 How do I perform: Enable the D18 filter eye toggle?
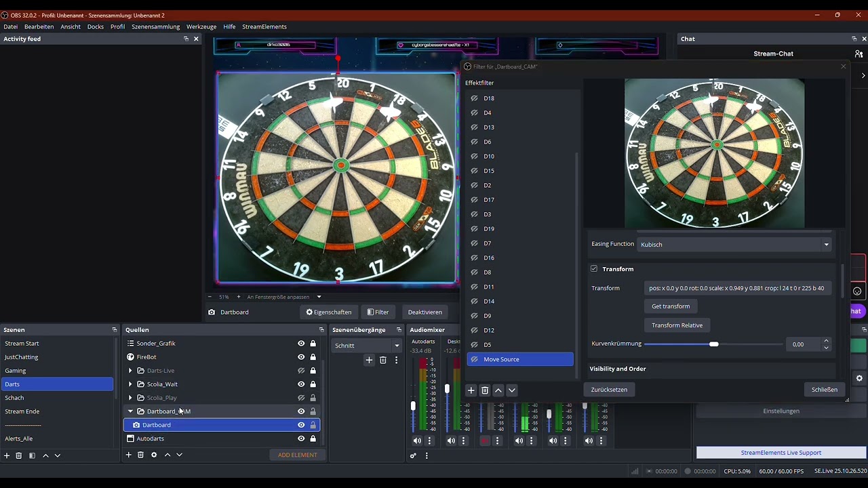[x=475, y=98]
